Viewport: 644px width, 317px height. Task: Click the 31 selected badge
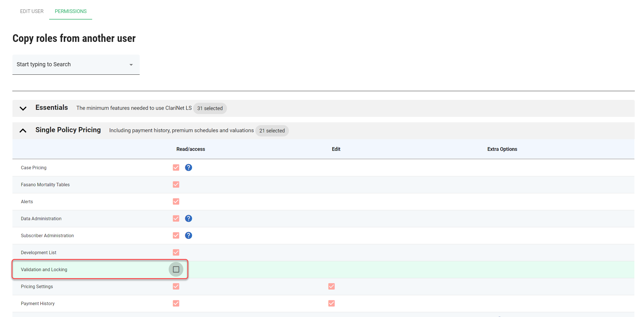point(210,108)
